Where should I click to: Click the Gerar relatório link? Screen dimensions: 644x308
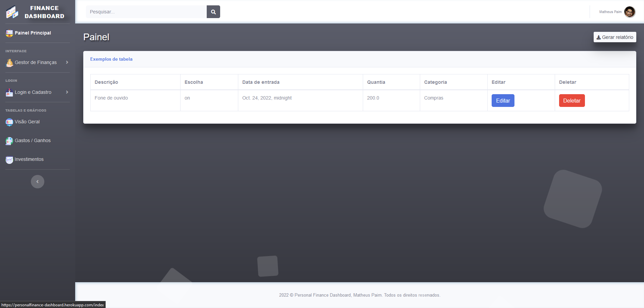(x=614, y=37)
